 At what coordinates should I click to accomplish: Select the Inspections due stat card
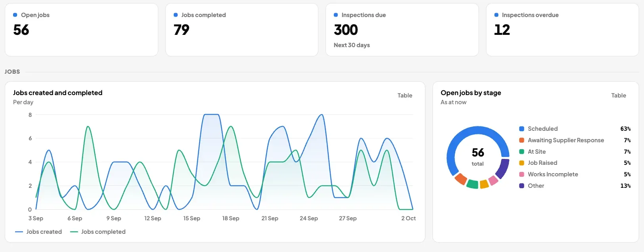click(402, 30)
